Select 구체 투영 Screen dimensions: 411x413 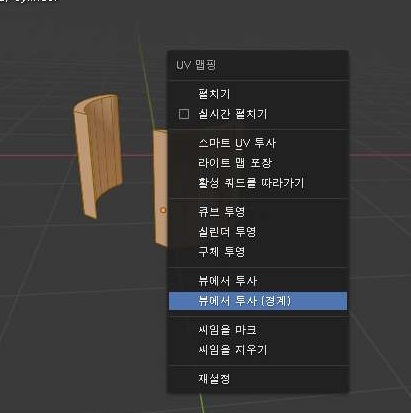pyautogui.click(x=258, y=251)
